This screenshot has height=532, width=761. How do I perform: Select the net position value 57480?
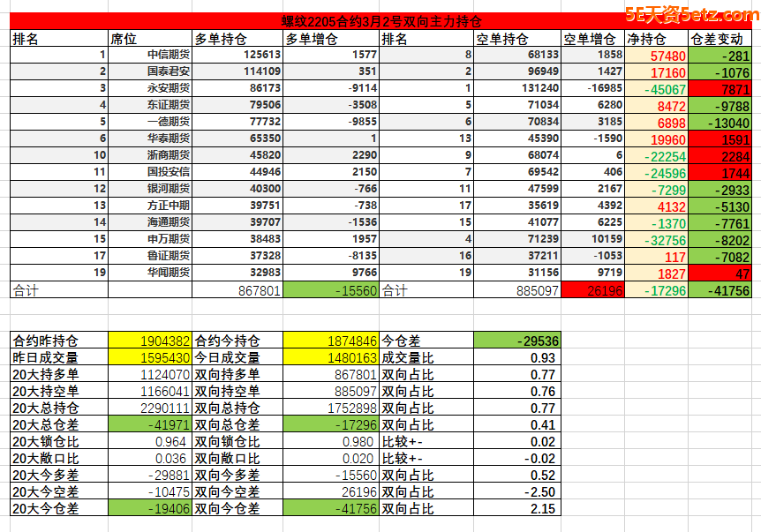655,56
